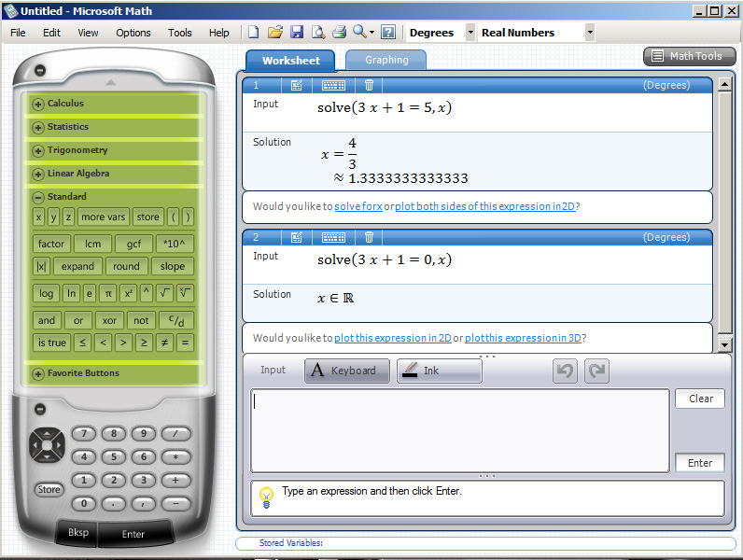Click the Redo arrow button

click(x=597, y=371)
